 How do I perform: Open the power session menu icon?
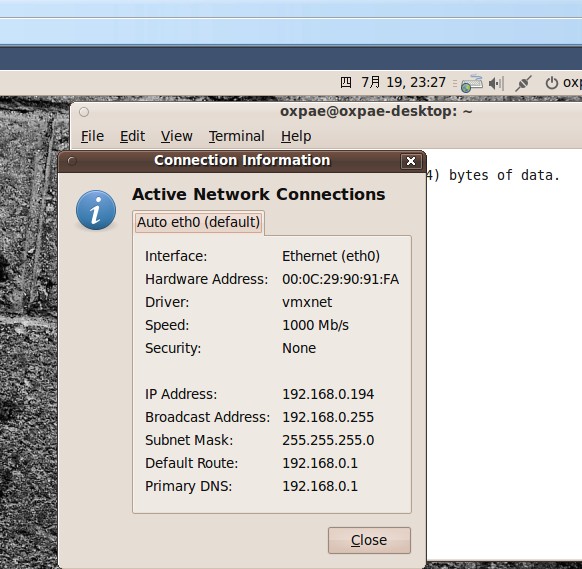tap(552, 83)
